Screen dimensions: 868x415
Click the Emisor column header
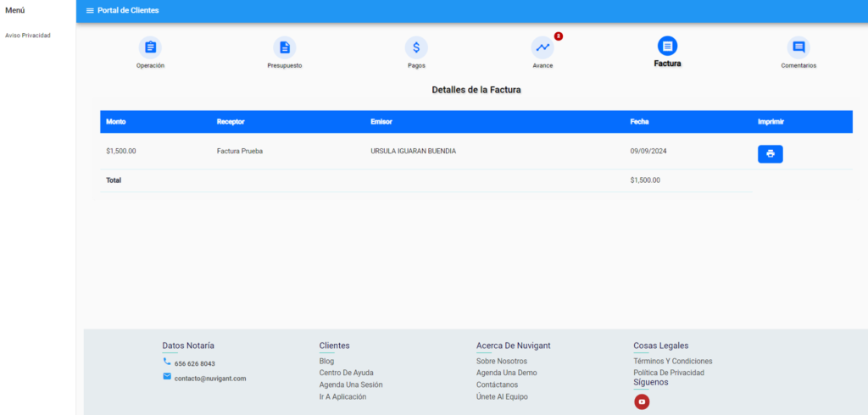[381, 122]
